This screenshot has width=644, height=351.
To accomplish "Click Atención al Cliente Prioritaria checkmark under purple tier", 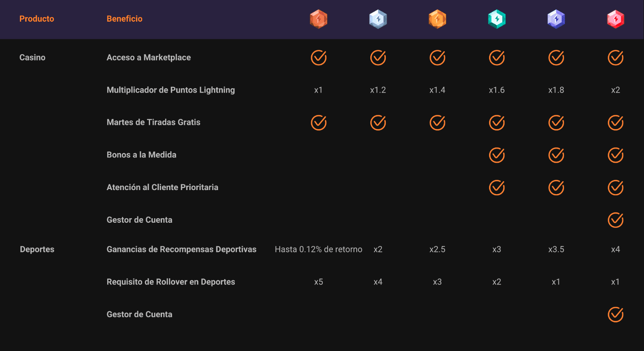I will coord(556,187).
